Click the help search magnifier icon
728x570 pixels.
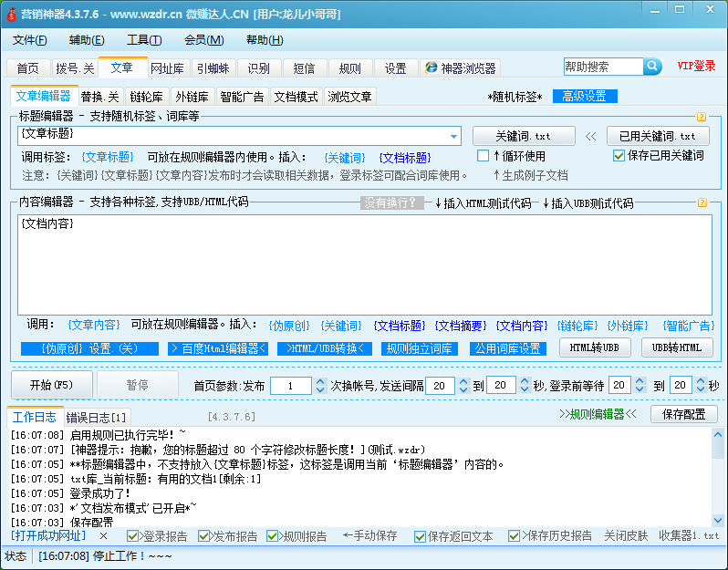(652, 67)
